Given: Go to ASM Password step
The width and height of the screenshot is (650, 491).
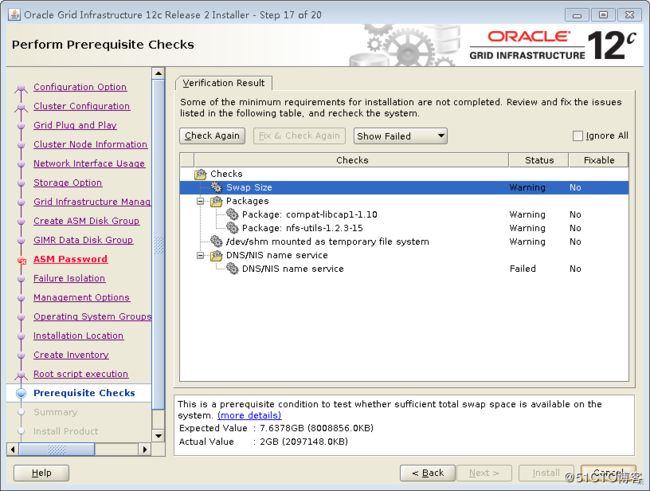Looking at the screenshot, I should pyautogui.click(x=70, y=259).
